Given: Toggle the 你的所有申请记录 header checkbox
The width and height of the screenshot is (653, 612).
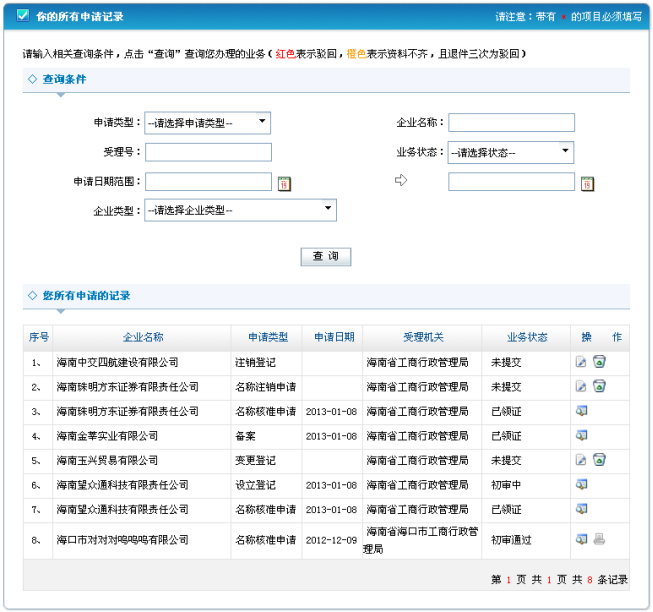Looking at the screenshot, I should [x=23, y=16].
